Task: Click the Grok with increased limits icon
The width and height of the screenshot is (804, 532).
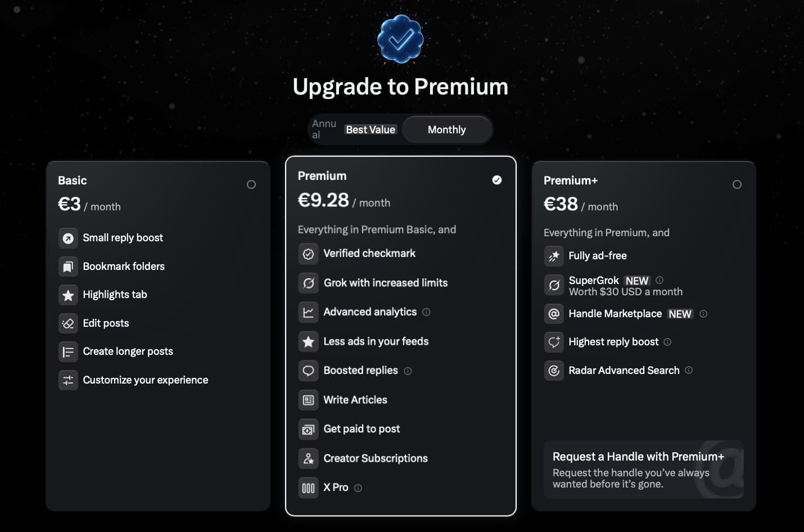Action: pyautogui.click(x=309, y=283)
